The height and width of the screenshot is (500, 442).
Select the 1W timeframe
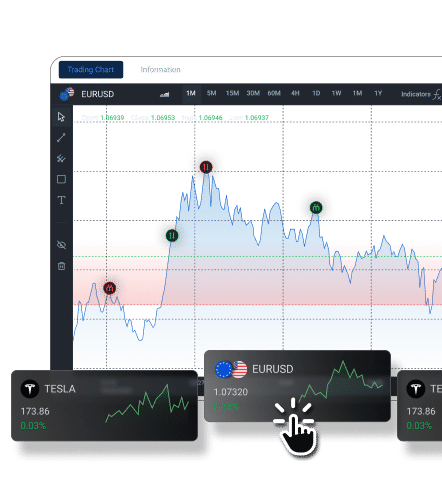[336, 93]
